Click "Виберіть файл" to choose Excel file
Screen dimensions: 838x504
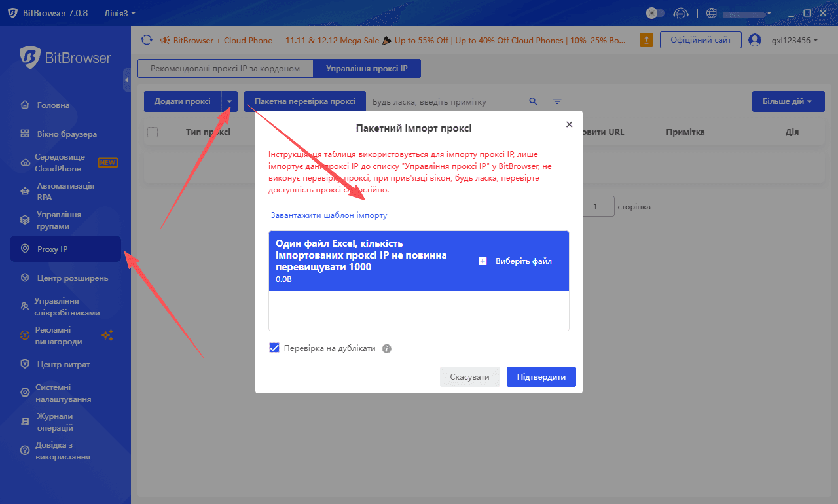(x=515, y=261)
